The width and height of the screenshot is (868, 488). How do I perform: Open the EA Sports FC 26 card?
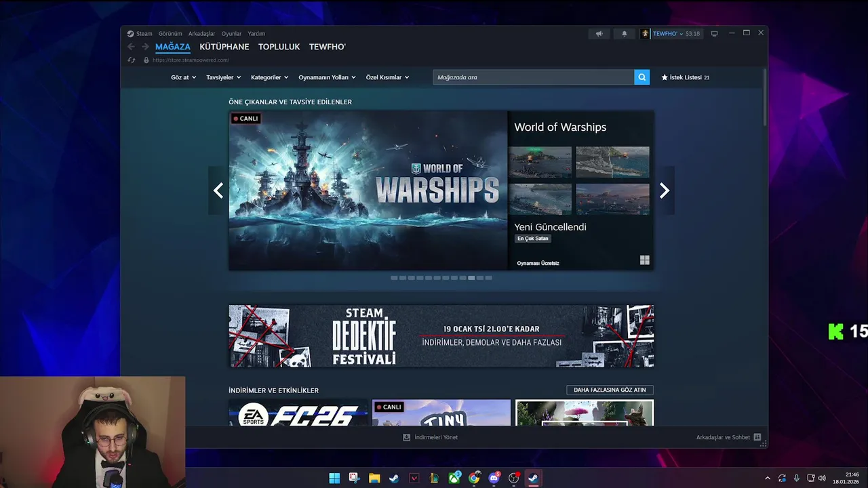(x=298, y=412)
